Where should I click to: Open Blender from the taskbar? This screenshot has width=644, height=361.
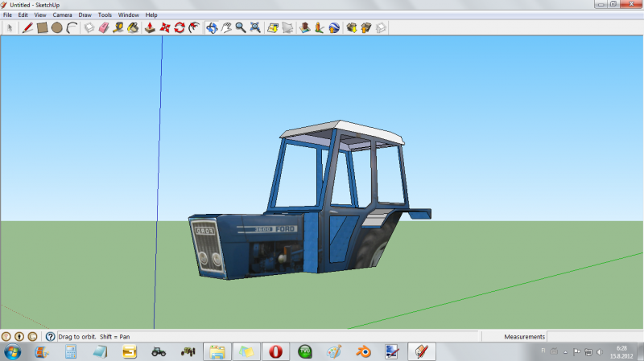coord(362,351)
